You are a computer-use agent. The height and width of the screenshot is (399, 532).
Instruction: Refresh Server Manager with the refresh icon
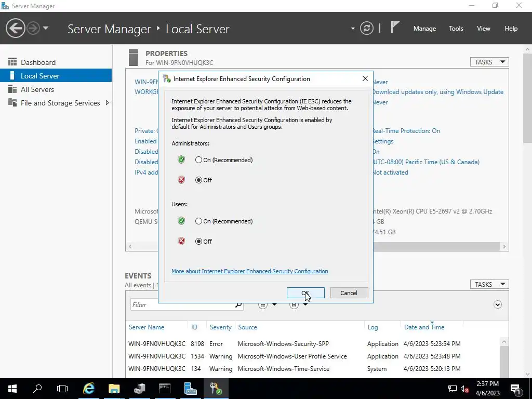click(366, 28)
